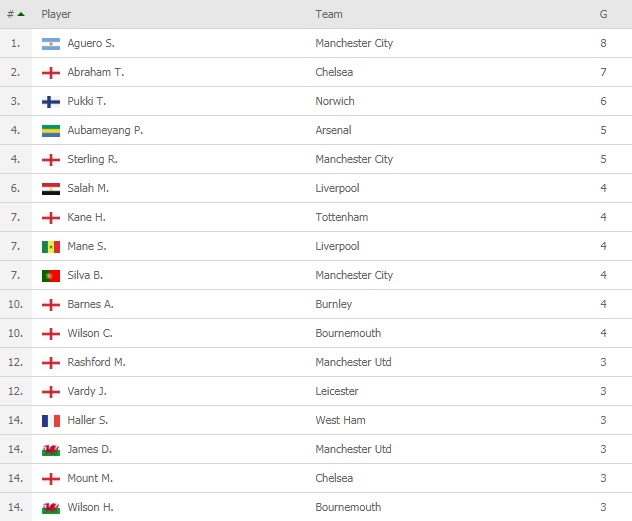Sort by the Player column header

(56, 14)
